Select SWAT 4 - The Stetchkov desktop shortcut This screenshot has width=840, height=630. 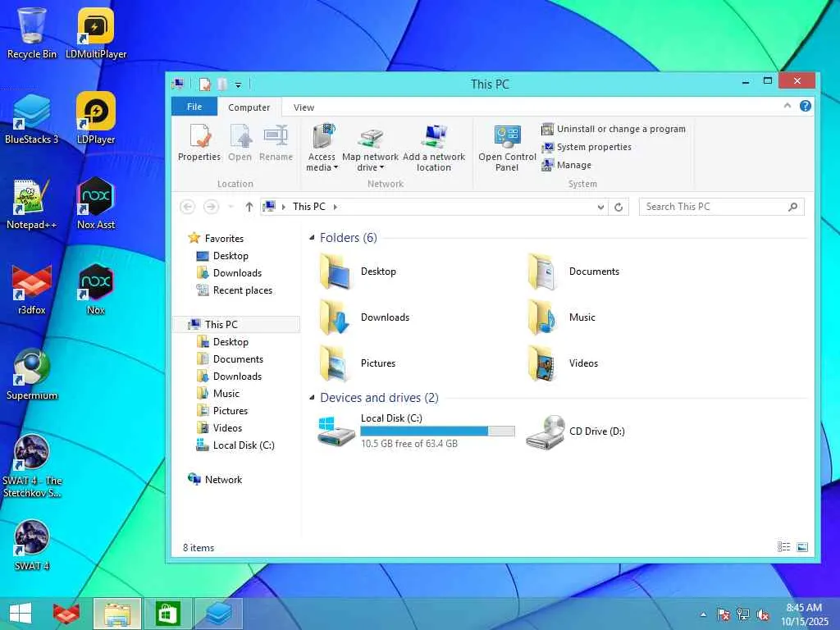coord(32,466)
